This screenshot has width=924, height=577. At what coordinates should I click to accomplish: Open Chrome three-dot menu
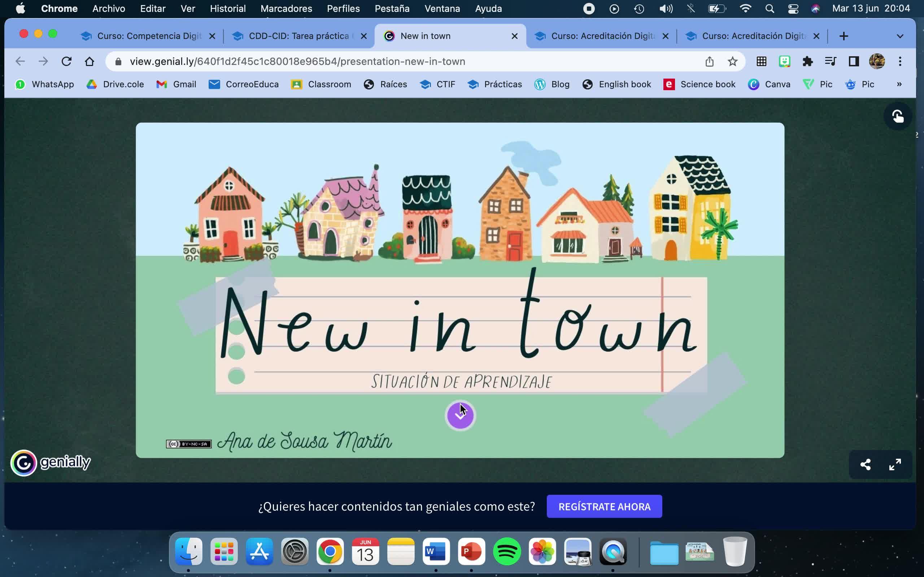click(900, 61)
